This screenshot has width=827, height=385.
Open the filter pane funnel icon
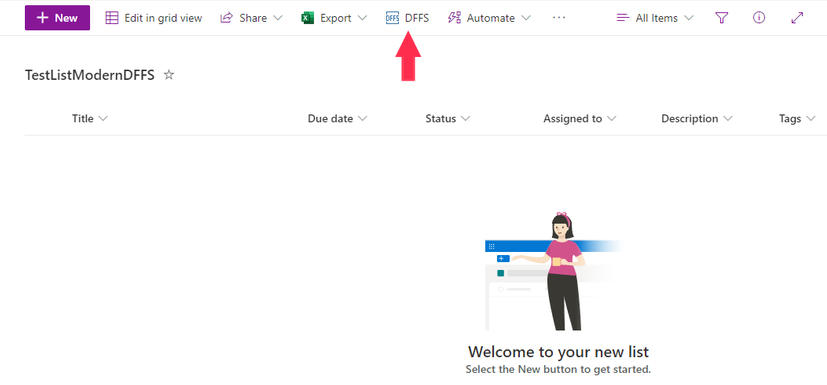pos(722,18)
